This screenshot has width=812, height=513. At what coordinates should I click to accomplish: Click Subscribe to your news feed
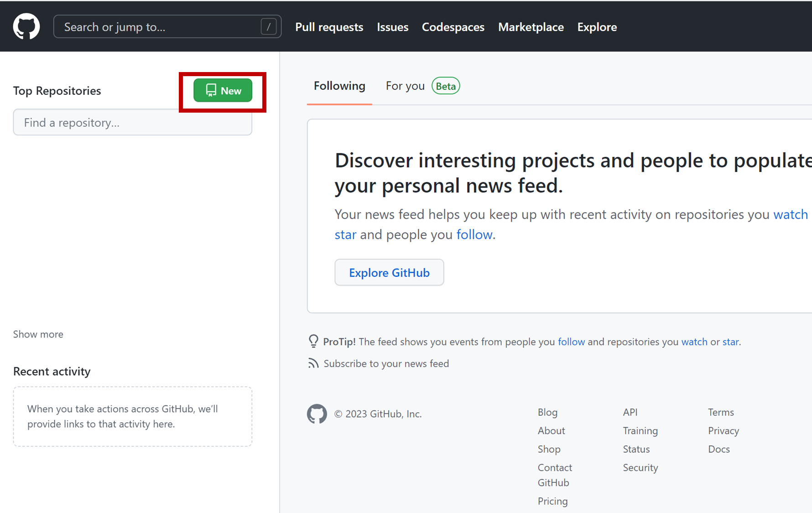[x=386, y=363]
